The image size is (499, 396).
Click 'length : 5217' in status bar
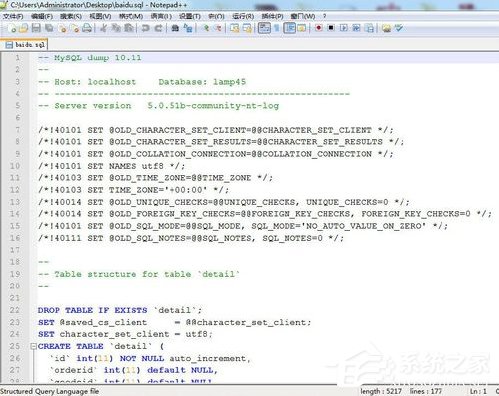tap(381, 391)
